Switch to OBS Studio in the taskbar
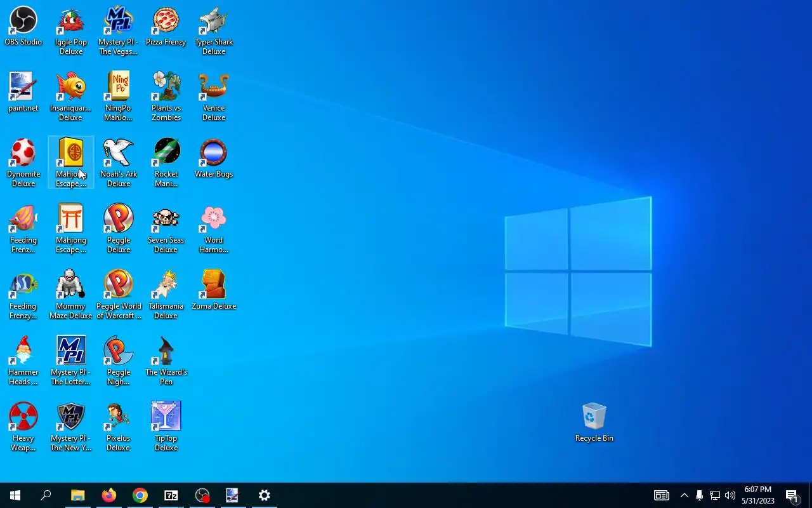Screen dimensions: 812x508 pos(202,495)
